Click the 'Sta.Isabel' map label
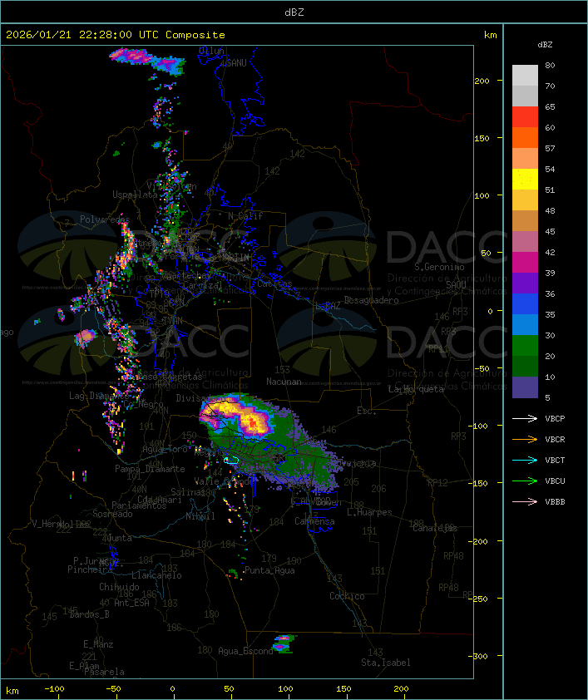The image size is (588, 700). click(x=386, y=663)
